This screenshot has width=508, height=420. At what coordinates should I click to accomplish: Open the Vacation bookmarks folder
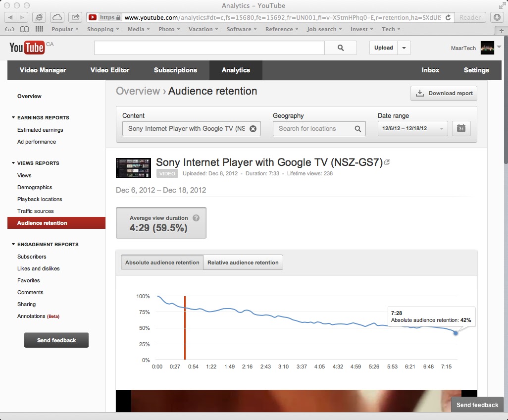[x=203, y=29]
